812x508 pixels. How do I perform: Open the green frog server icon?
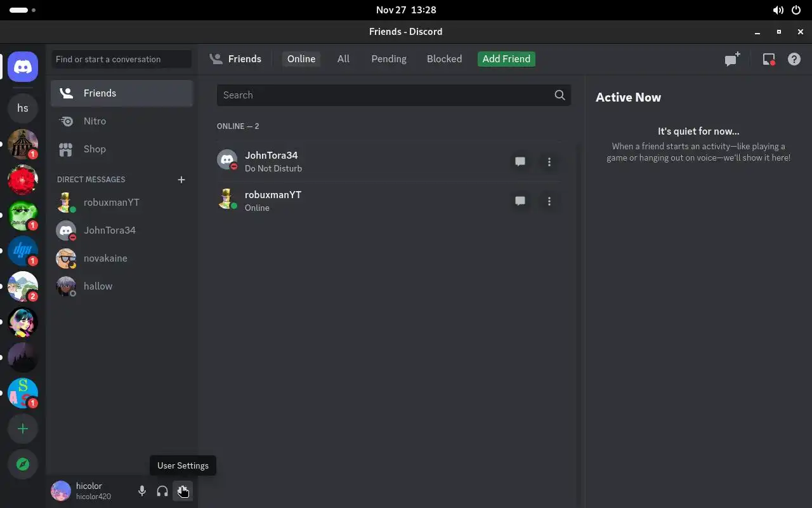(23, 215)
